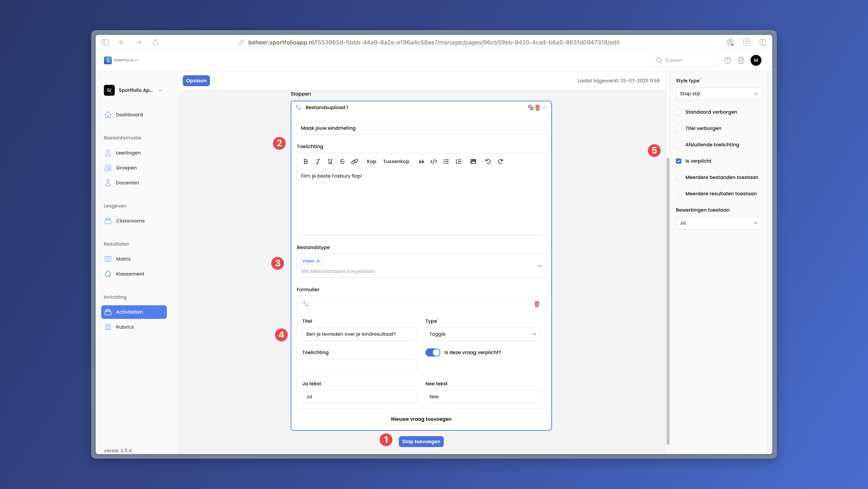Delete the Bestandsupload 1 step
Image resolution: width=868 pixels, height=489 pixels.
click(537, 108)
